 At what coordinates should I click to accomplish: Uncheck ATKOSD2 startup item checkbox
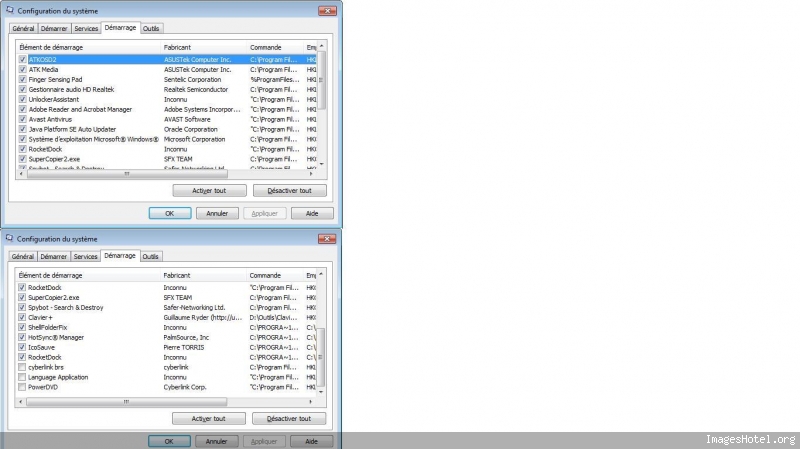pos(22,60)
